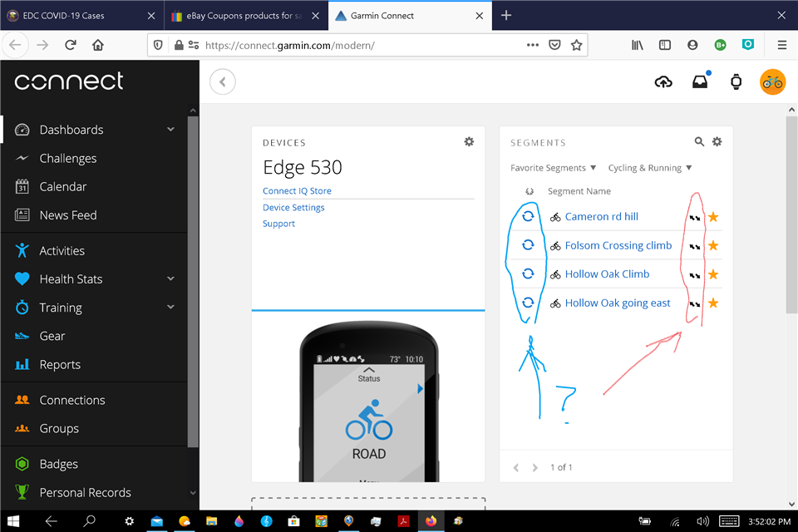Unfavorite Hollow Oak going east star
Image resolution: width=798 pixels, height=532 pixels.
(x=713, y=303)
